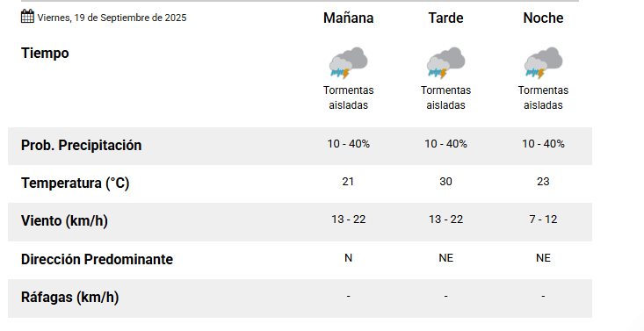Click the Dirección Predominante row label
The image size is (644, 331).
click(97, 260)
